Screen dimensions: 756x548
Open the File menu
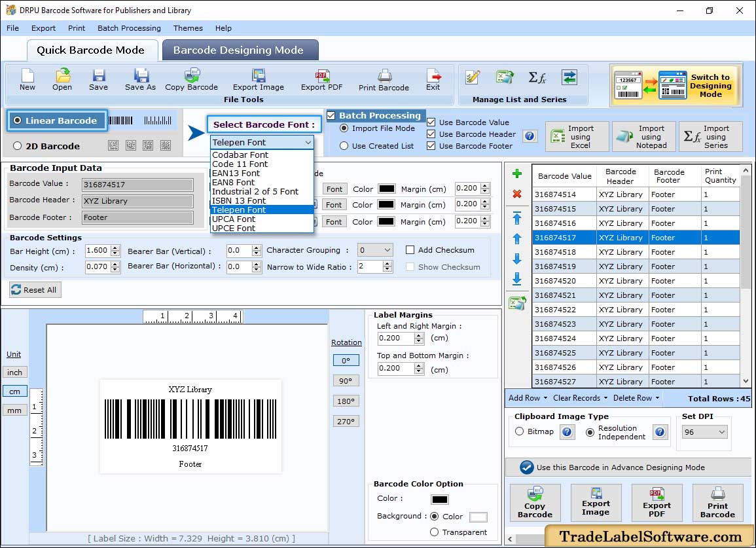13,28
